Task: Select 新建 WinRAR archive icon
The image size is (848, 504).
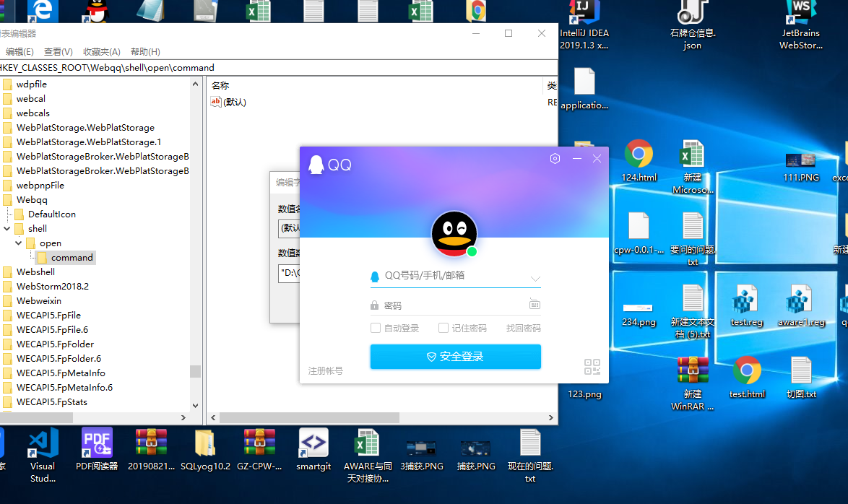Action: pyautogui.click(x=693, y=370)
